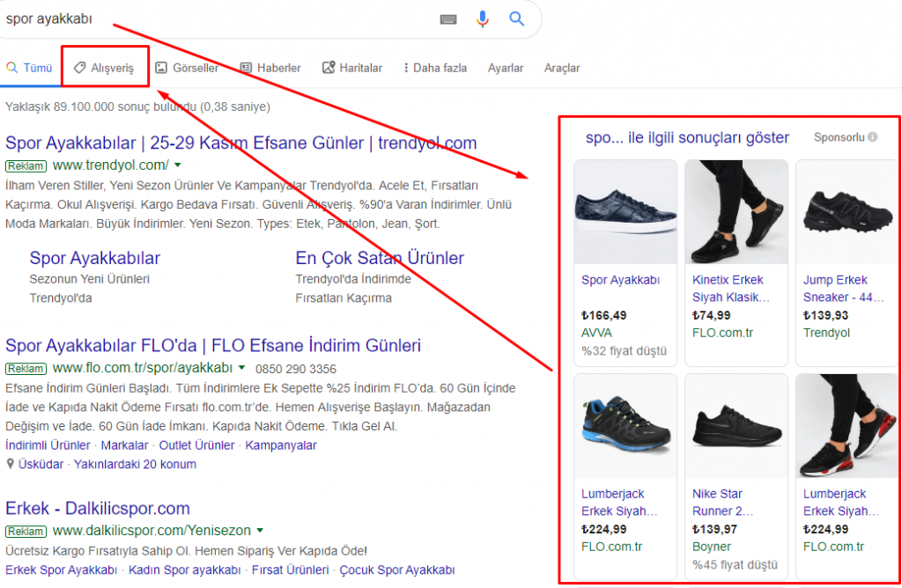This screenshot has width=902, height=588.
Task: Click the Reklam badge beside www.trendyol.com
Action: [26, 165]
